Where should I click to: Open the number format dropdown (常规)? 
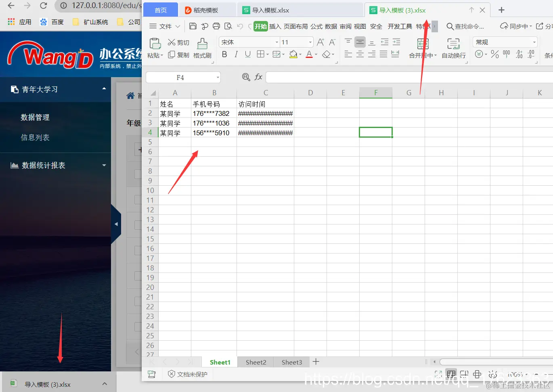coord(534,42)
